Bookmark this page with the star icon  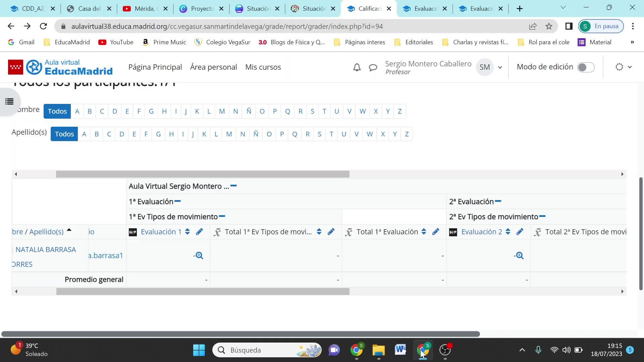tap(549, 26)
